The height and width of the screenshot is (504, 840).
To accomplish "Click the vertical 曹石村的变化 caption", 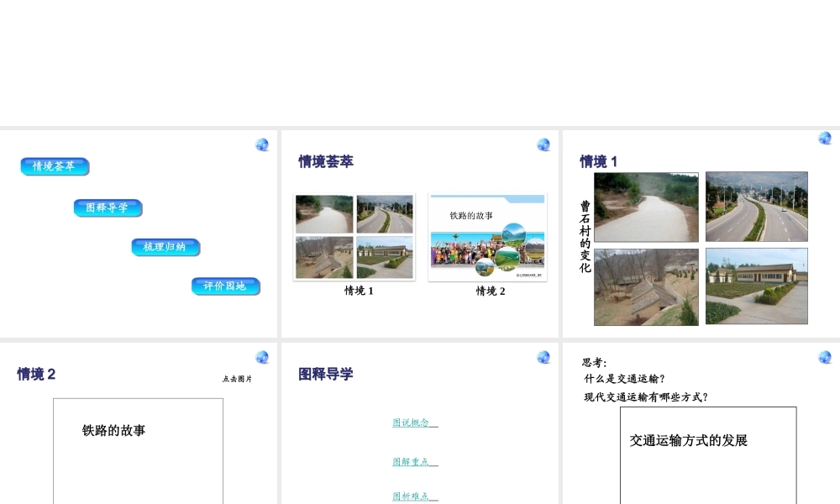I will tap(585, 237).
